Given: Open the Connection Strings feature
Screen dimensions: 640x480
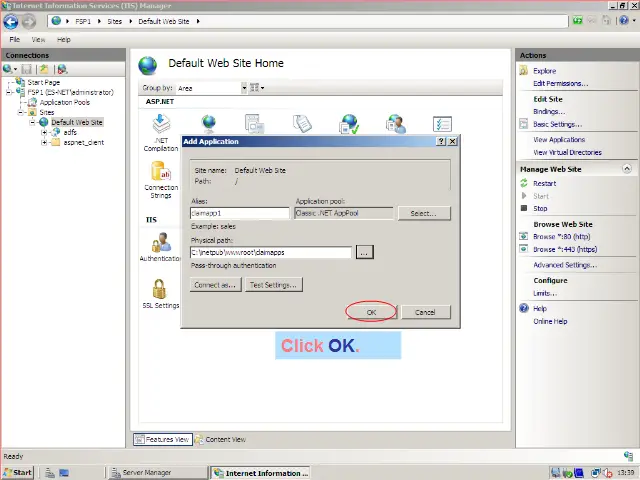Looking at the screenshot, I should [161, 179].
